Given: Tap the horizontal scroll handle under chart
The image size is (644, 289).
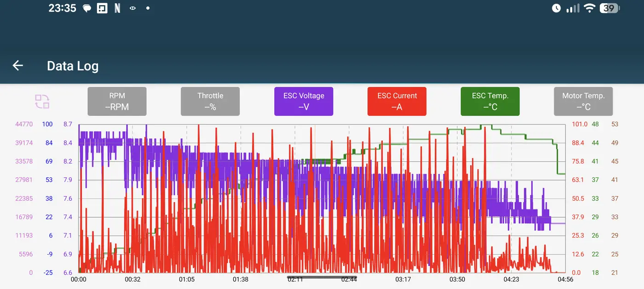Looking at the screenshot, I should point(322,278).
